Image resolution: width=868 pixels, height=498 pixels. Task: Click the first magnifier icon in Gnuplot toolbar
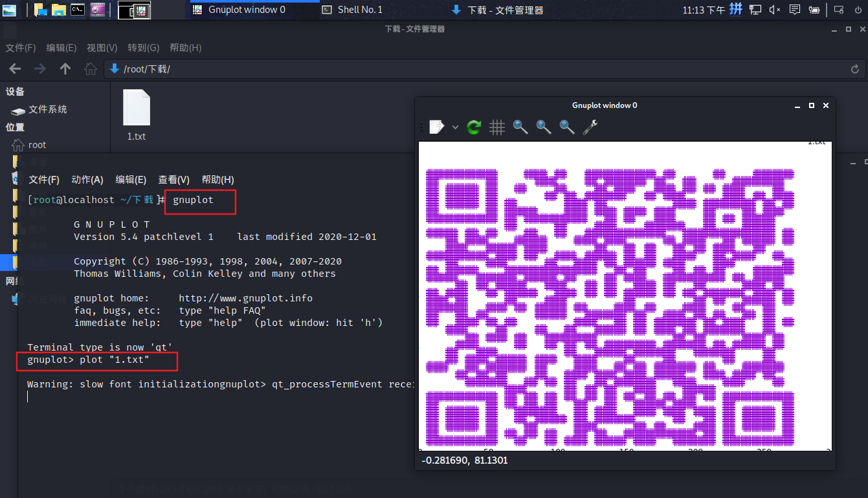point(520,127)
